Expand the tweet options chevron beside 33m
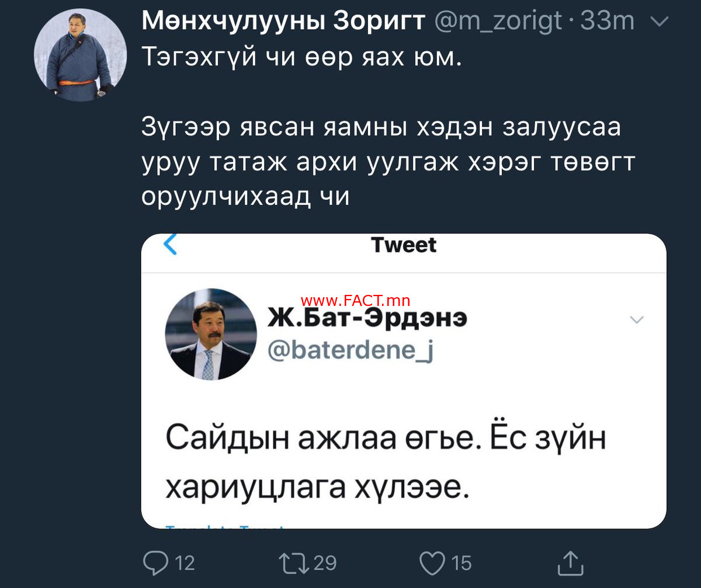Image resolution: width=701 pixels, height=588 pixels. pos(659,22)
